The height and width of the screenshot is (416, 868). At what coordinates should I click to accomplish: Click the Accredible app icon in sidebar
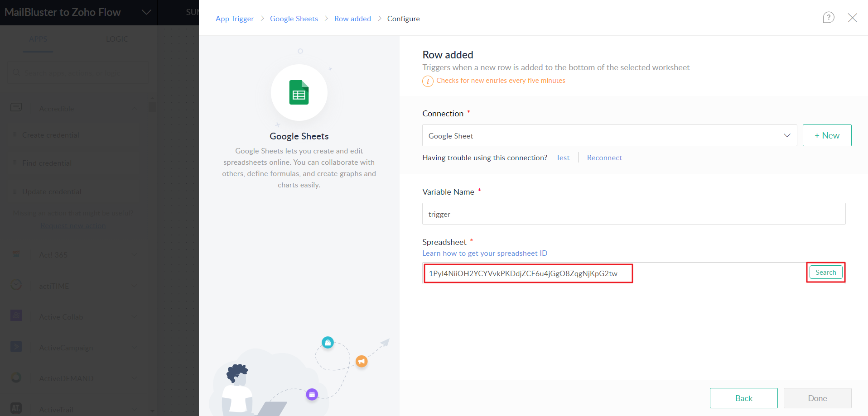pos(16,108)
